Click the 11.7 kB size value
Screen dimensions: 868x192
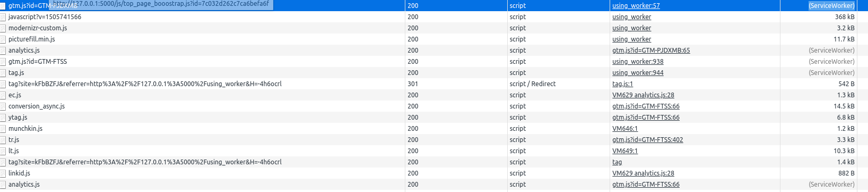tap(844, 39)
